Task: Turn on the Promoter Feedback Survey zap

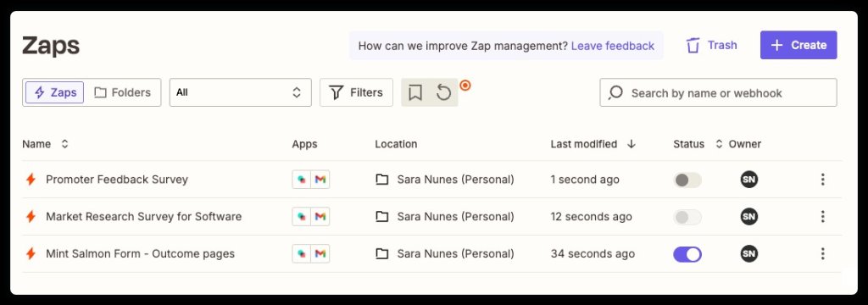Action: 687,180
